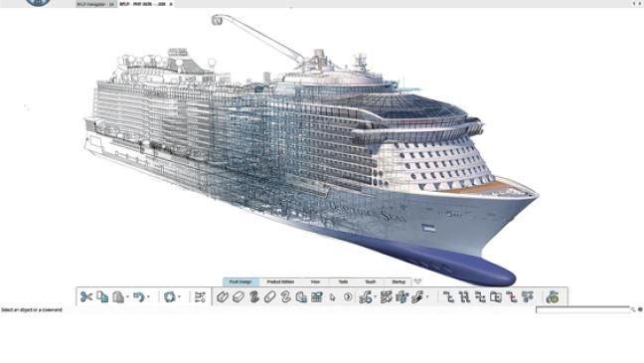Click the rightmost green-yellow toolbar icon
The image size is (644, 363).
coord(553,296)
